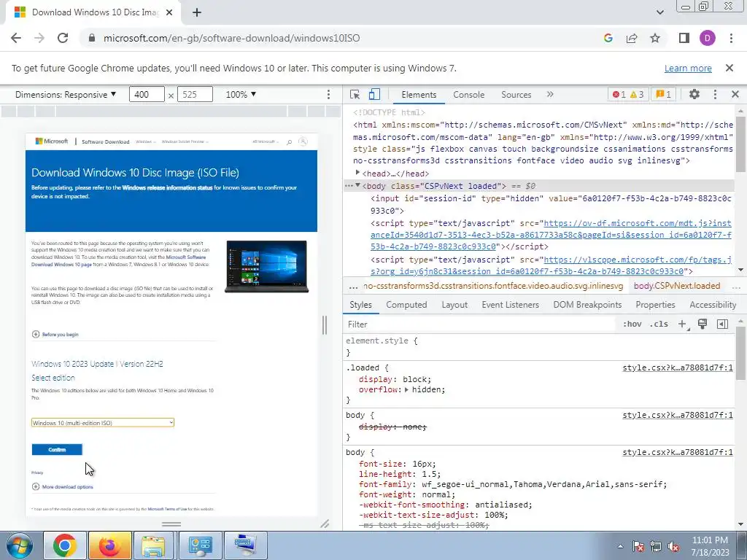
Task: Click the width field showing 400
Action: click(147, 94)
